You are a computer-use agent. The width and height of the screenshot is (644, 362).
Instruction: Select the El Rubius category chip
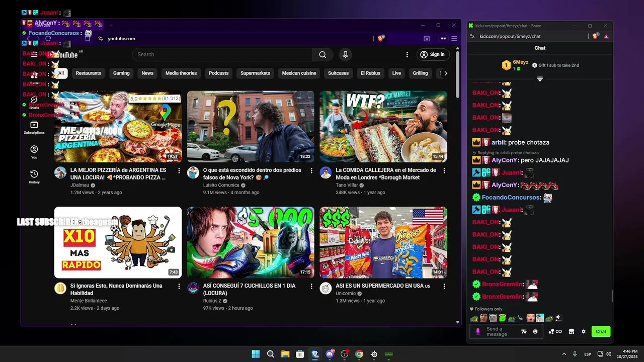(x=370, y=73)
